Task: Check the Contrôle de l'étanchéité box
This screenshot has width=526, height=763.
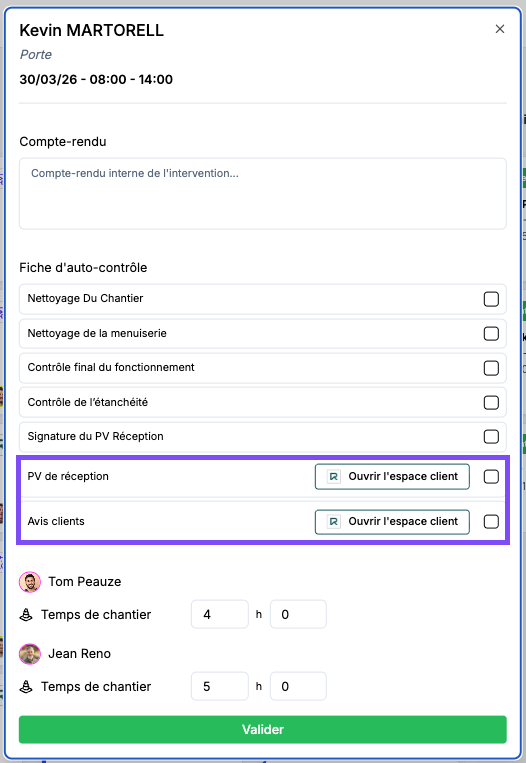Action: click(x=491, y=402)
